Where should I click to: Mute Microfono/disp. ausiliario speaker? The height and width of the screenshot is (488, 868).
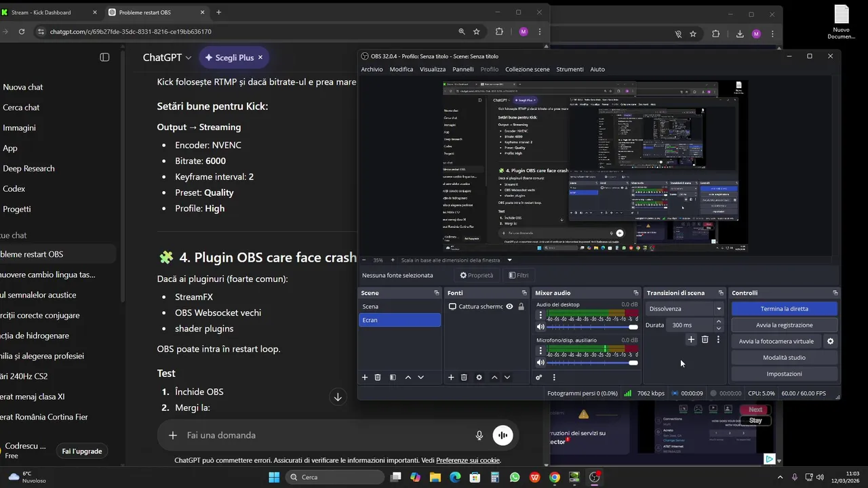[540, 363]
